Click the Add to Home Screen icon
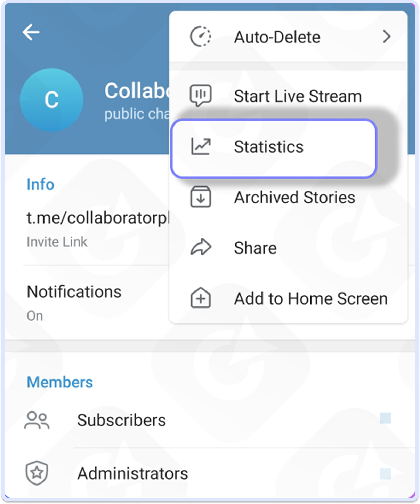Viewport: 420px width, 504px height. (201, 298)
